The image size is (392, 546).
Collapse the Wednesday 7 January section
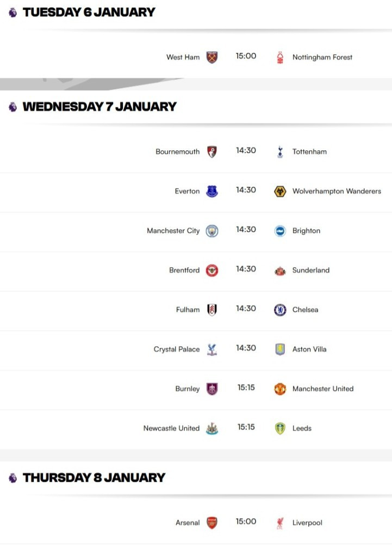click(x=98, y=107)
